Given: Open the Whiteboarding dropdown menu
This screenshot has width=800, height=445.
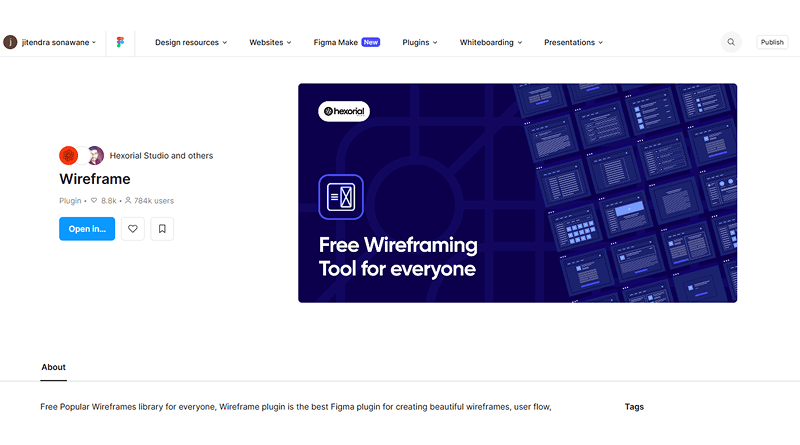Looking at the screenshot, I should pos(491,42).
